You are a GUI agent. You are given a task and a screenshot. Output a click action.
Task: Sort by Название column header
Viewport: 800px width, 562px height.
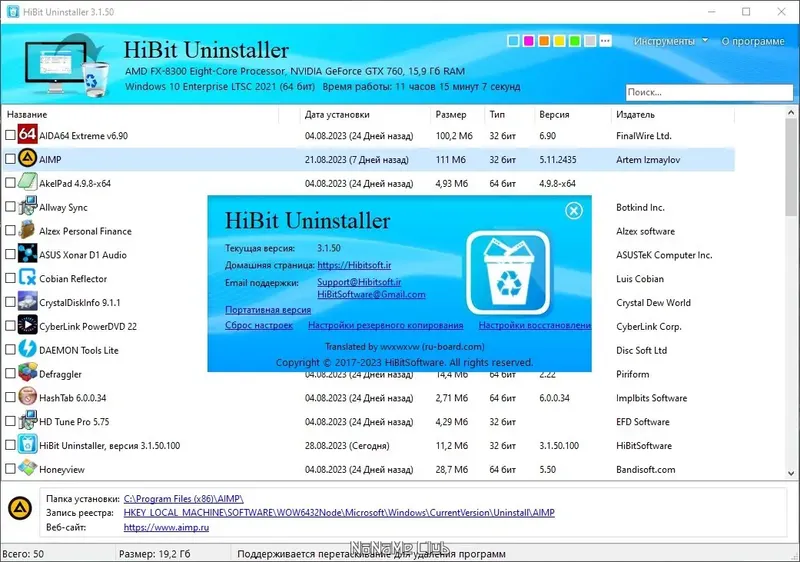[x=140, y=115]
